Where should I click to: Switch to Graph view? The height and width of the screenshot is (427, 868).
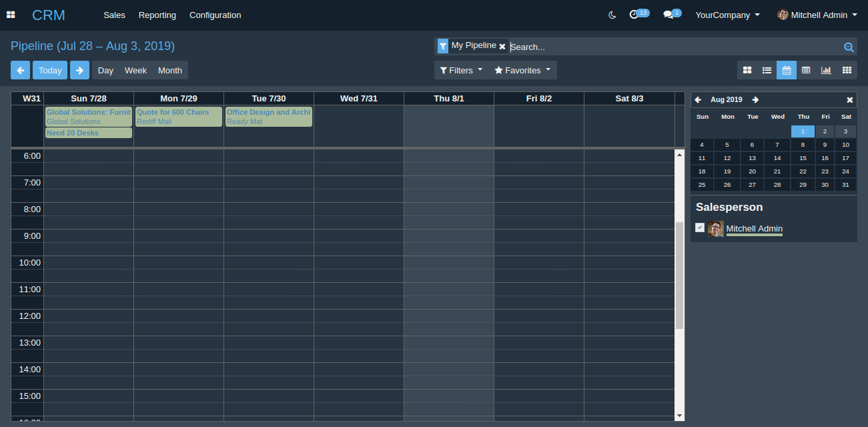[x=826, y=70]
